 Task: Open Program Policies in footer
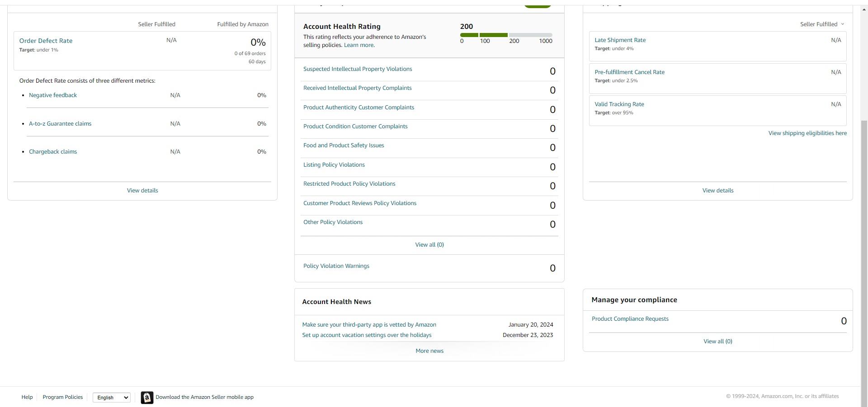tap(63, 398)
